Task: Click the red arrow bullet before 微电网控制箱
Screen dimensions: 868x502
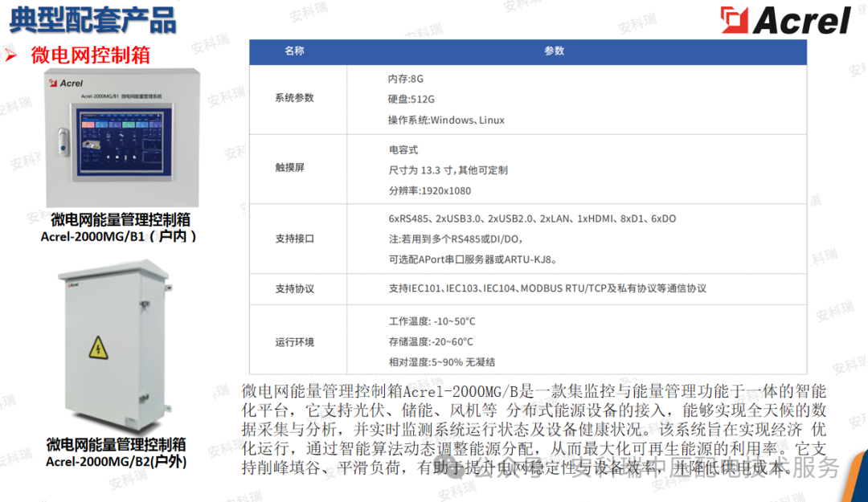Action: click(11, 55)
